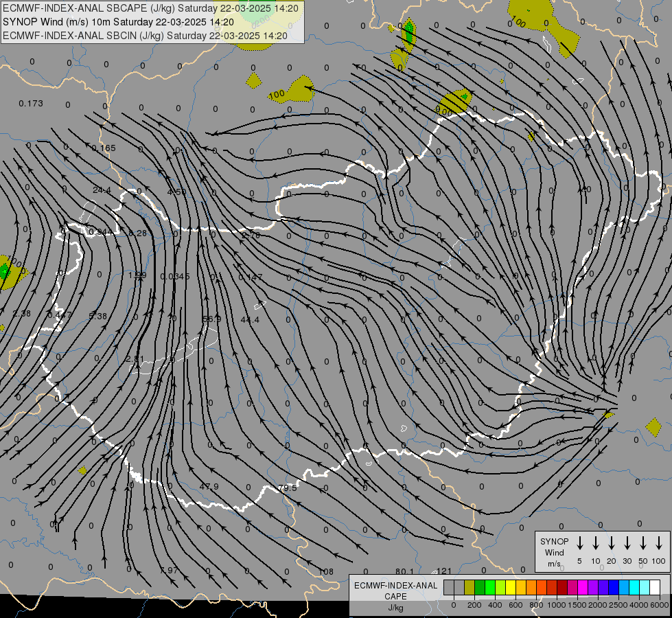Click the 20 m/s wind arrow in legend
Screen dimensions: 672x618
pyautogui.click(x=612, y=543)
